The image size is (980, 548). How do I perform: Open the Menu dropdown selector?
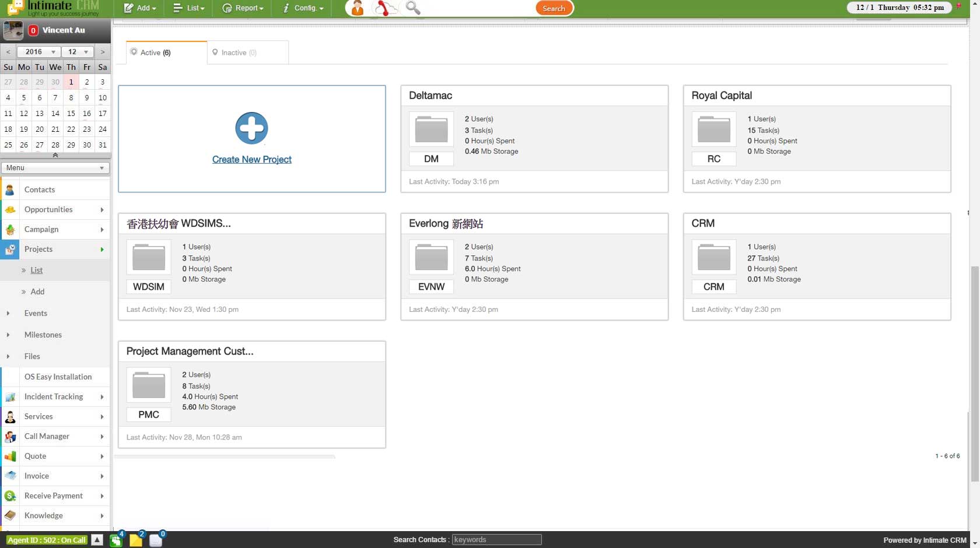55,168
